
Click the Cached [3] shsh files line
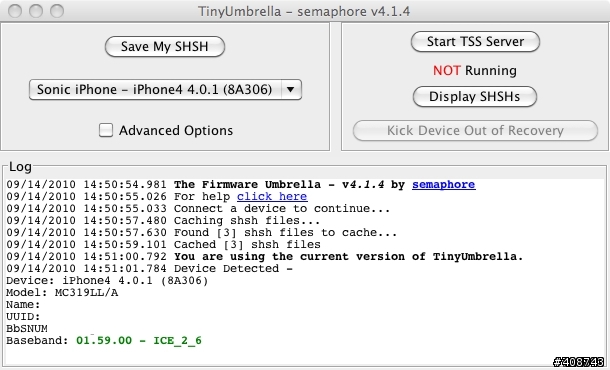[163, 244]
